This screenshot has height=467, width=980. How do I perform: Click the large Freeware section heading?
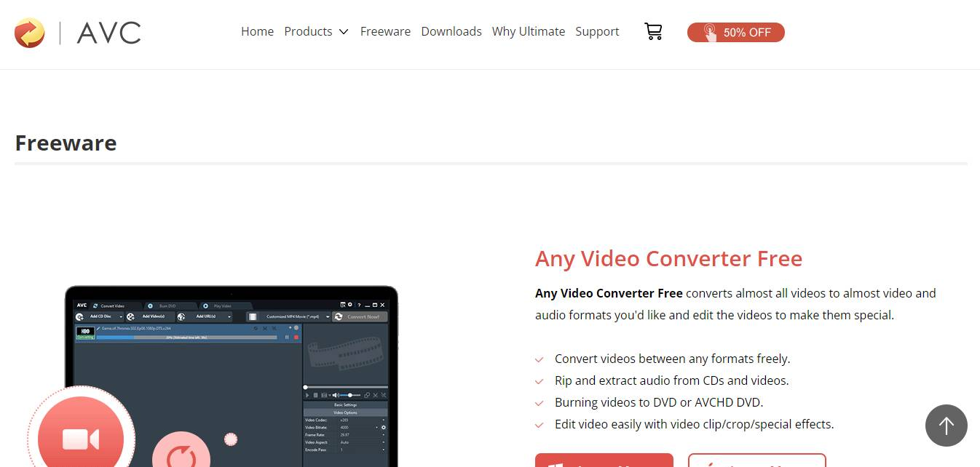click(66, 143)
